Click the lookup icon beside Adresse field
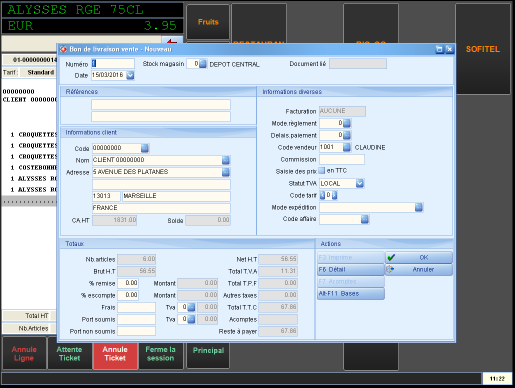 click(x=226, y=172)
